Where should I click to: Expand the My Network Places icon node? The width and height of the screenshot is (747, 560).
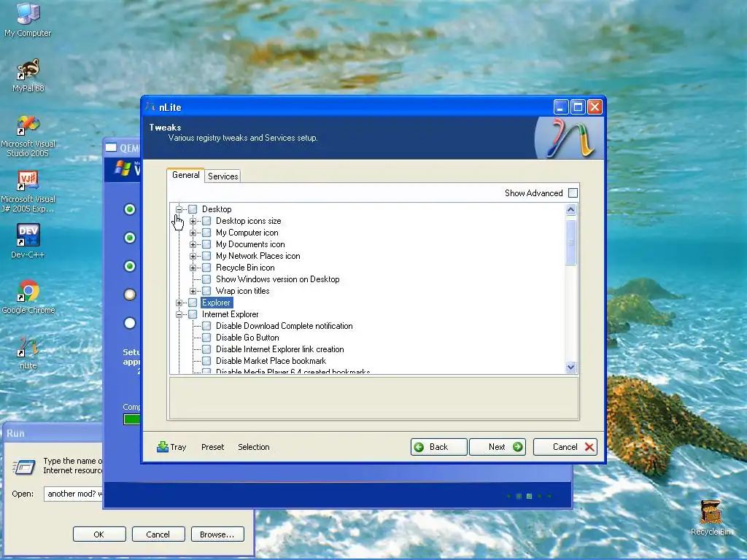coord(193,256)
